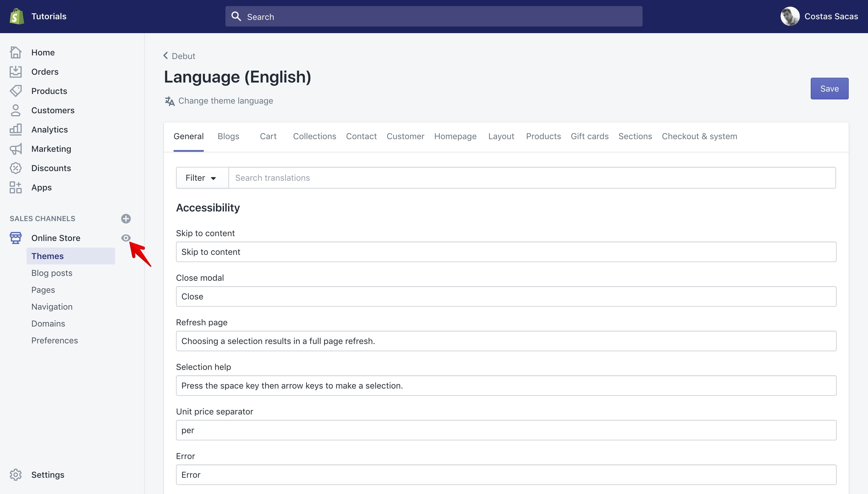Click the Save button

coord(829,89)
